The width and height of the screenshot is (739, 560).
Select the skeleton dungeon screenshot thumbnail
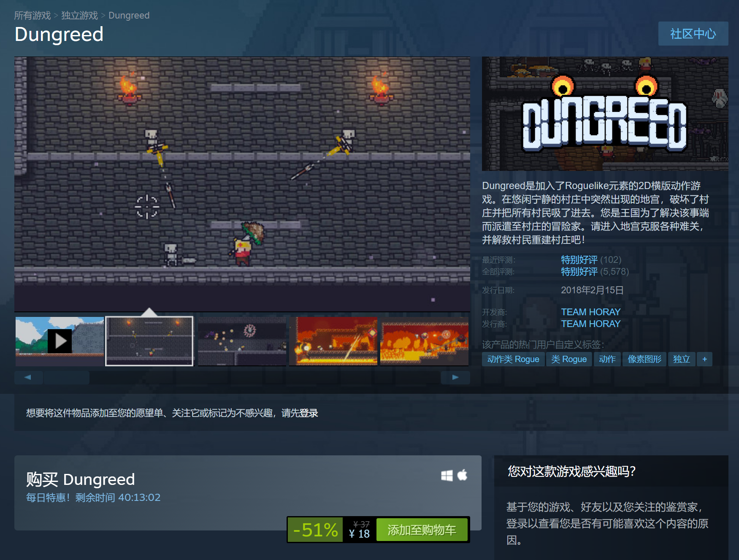149,341
